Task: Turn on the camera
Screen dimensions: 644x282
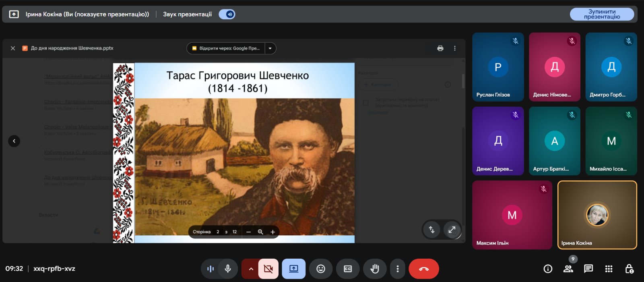Action: pos(268,269)
